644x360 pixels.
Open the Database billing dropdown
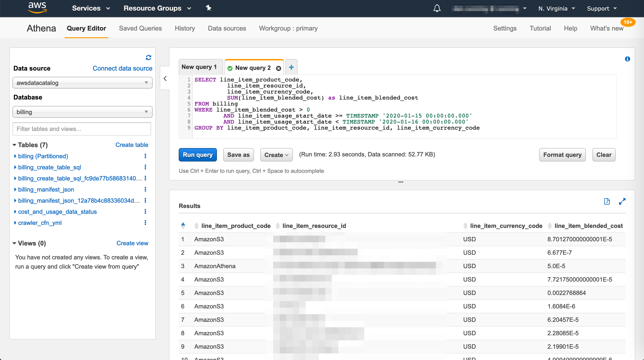(x=82, y=112)
